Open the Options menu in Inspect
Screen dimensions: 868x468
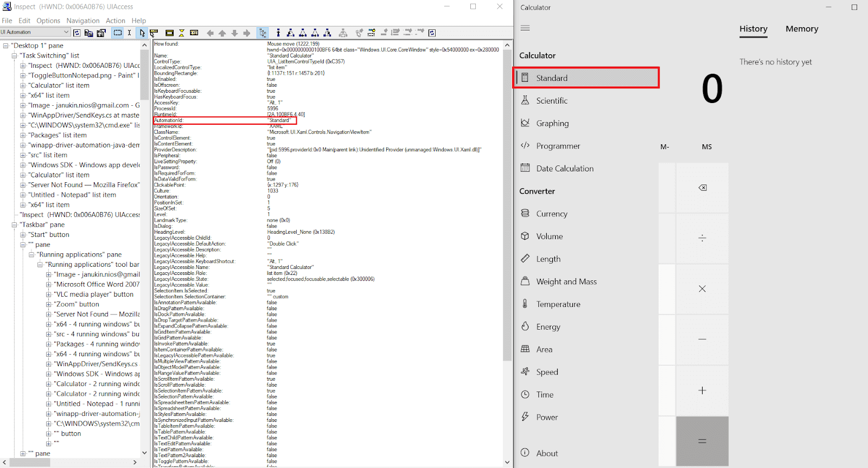(x=48, y=21)
